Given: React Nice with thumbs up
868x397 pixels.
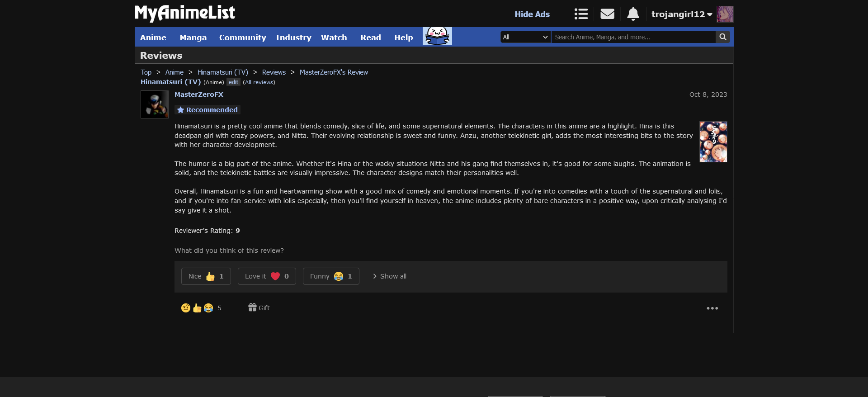Looking at the screenshot, I should pos(206,276).
